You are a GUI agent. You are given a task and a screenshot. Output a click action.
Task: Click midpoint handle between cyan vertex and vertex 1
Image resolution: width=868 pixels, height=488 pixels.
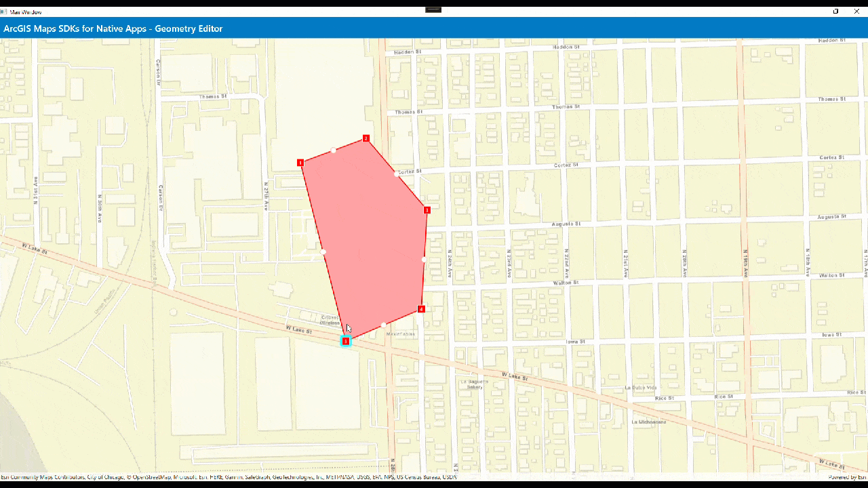(323, 252)
